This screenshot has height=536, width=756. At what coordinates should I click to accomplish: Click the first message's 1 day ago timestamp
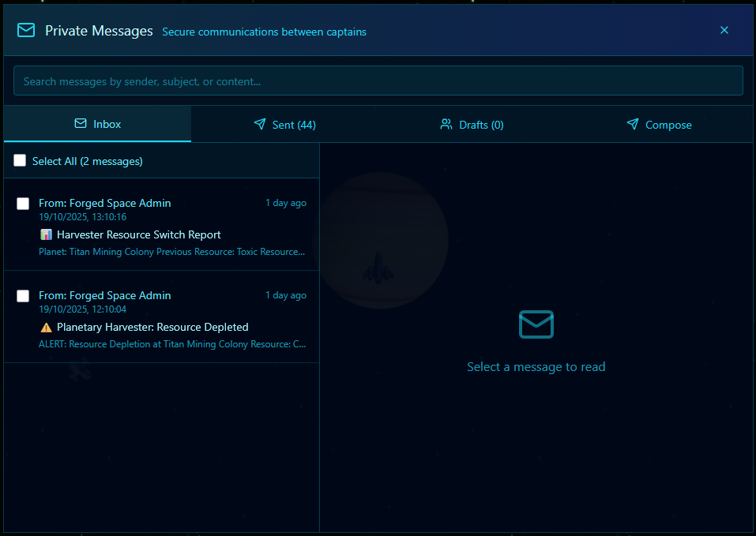(285, 203)
